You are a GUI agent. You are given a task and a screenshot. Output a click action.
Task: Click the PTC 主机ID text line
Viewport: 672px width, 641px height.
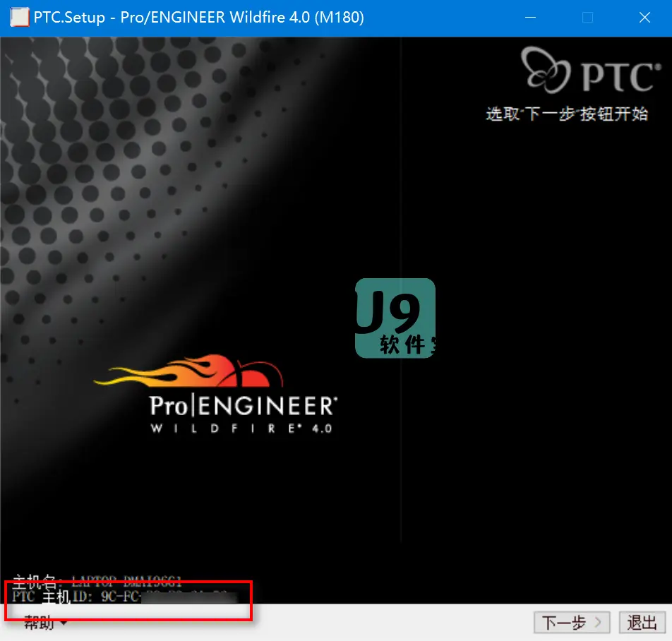coord(124,597)
